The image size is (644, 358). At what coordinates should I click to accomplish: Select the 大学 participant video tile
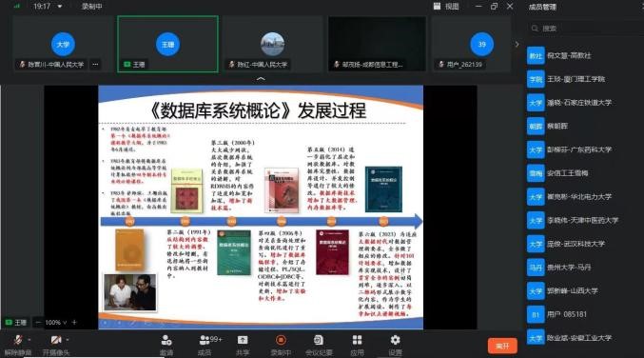(x=63, y=44)
